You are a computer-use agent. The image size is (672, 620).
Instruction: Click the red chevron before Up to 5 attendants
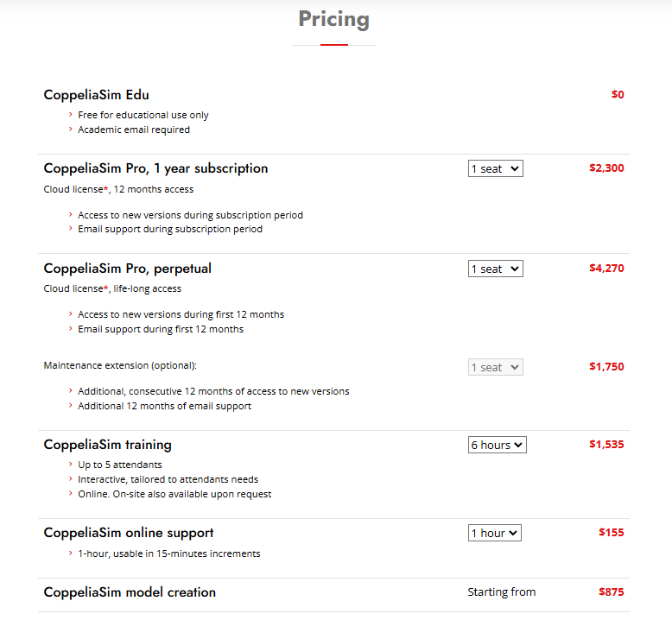(x=70, y=465)
